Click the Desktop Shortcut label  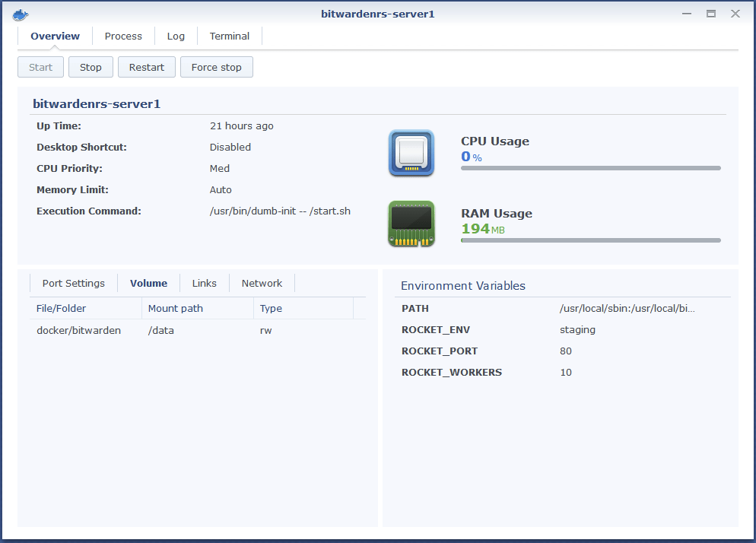pyautogui.click(x=81, y=147)
